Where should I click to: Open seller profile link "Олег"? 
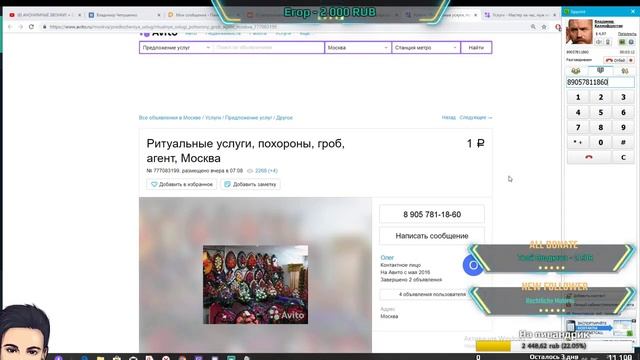coord(387,258)
